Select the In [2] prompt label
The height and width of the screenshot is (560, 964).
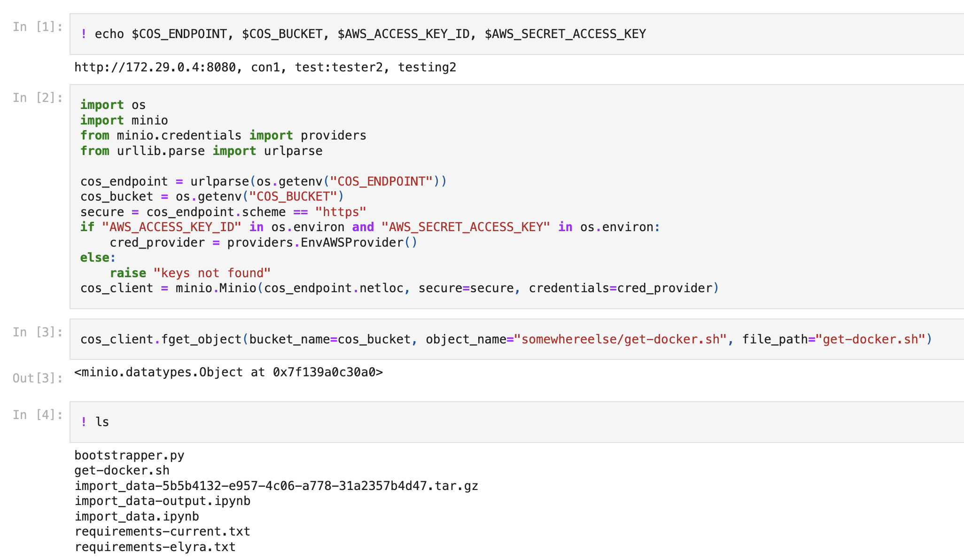pyautogui.click(x=38, y=98)
